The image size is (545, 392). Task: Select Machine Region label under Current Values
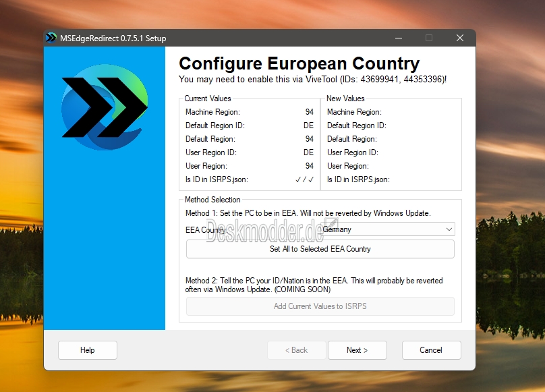212,112
